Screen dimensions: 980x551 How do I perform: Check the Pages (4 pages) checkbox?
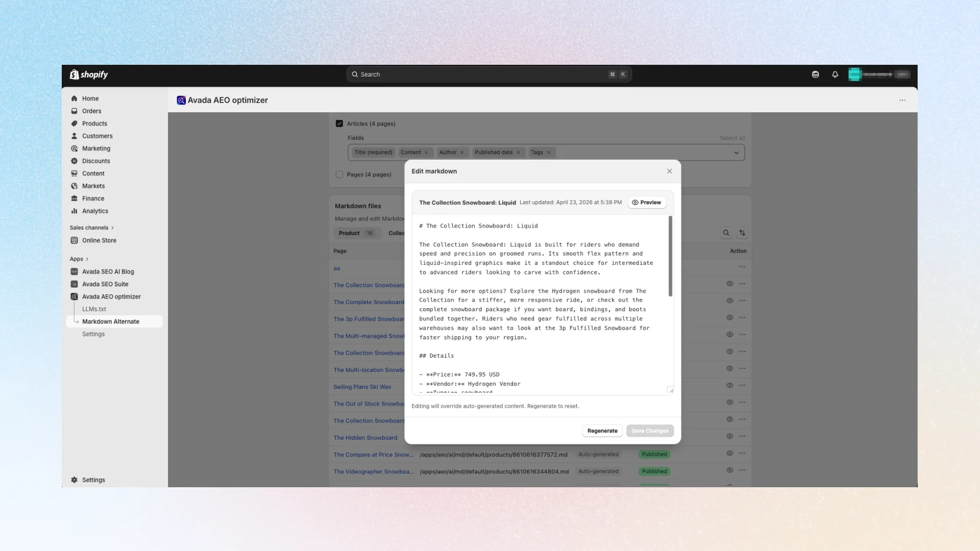pyautogui.click(x=339, y=174)
